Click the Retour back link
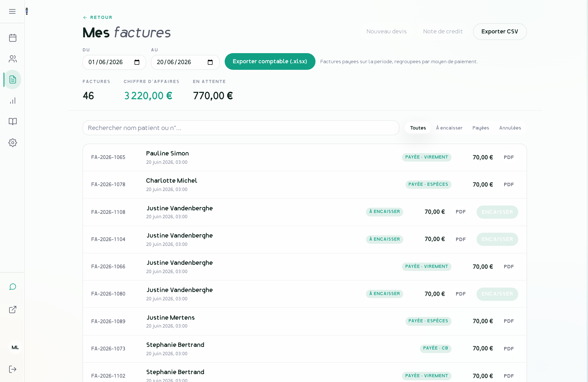588x382 pixels. [98, 17]
